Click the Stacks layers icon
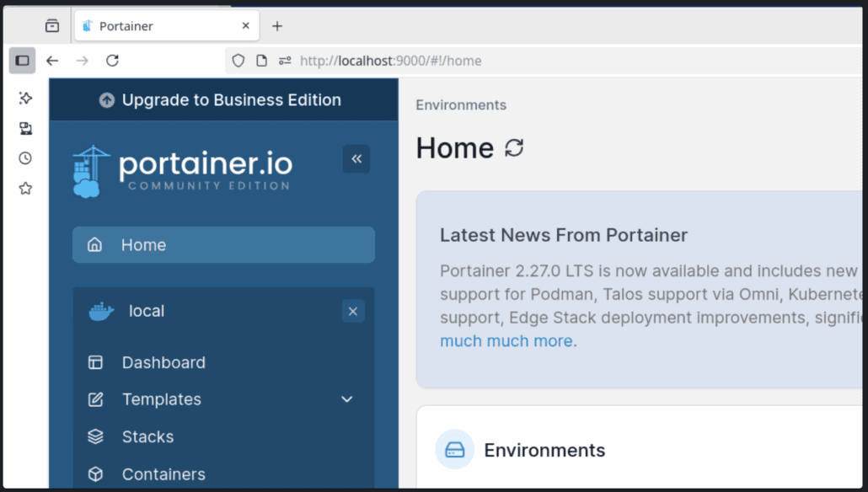 click(x=95, y=436)
